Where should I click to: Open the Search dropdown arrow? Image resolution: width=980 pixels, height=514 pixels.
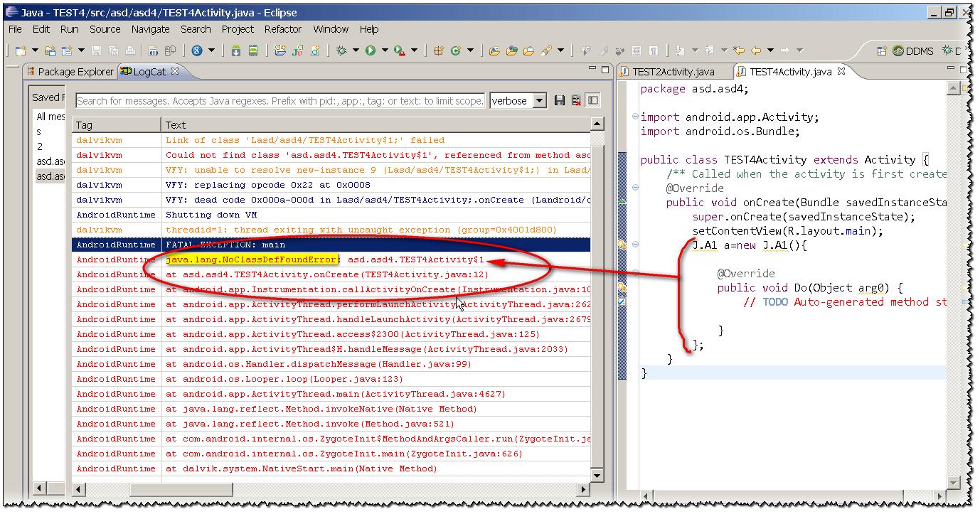click(561, 50)
